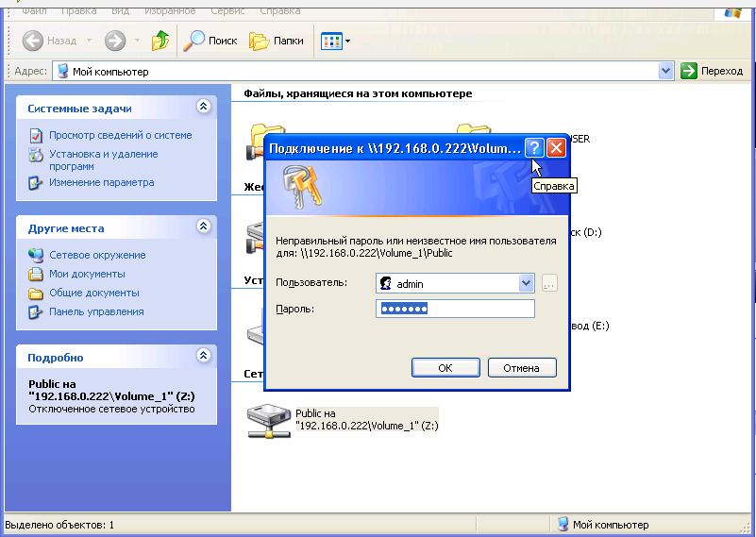The height and width of the screenshot is (537, 756).
Task: Open the Views mode dropdown button
Action: point(336,41)
